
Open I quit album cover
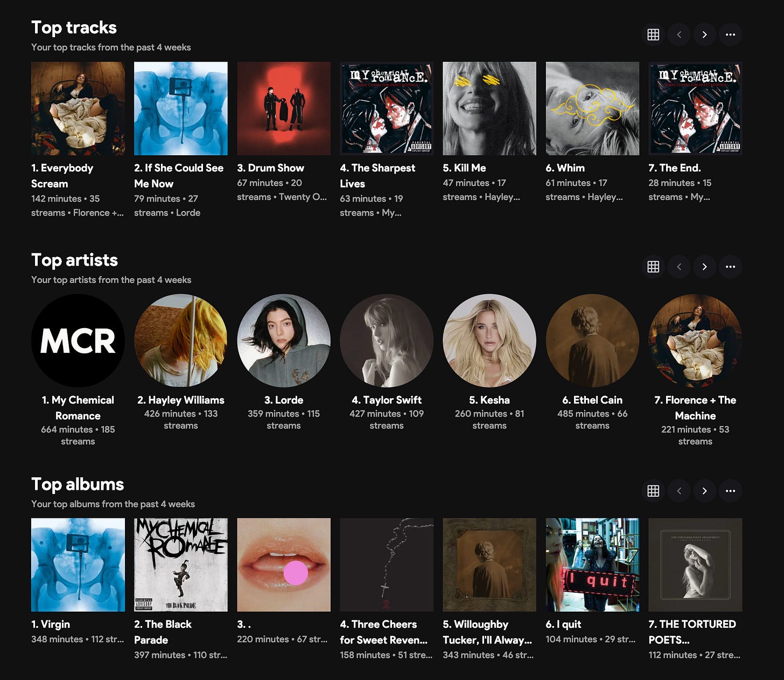click(592, 565)
